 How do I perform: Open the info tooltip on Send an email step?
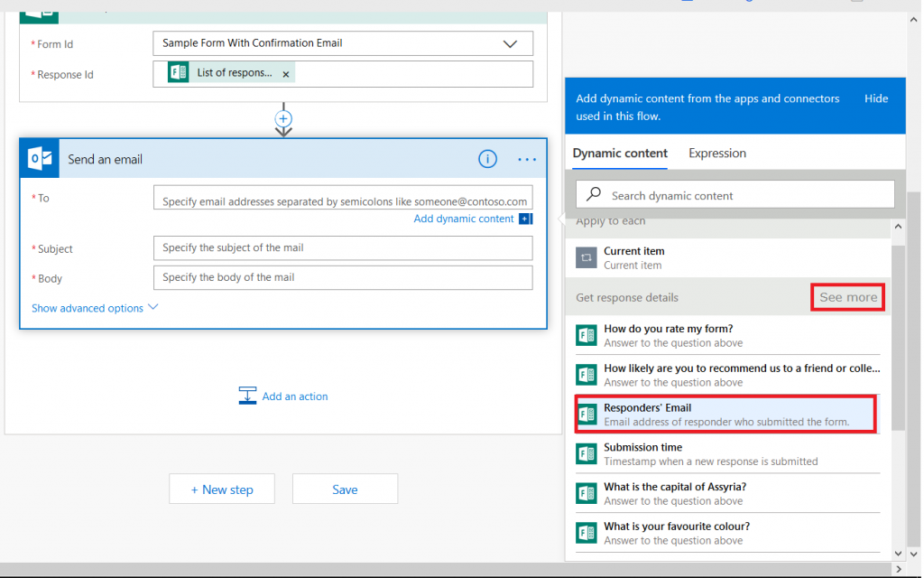[487, 159]
